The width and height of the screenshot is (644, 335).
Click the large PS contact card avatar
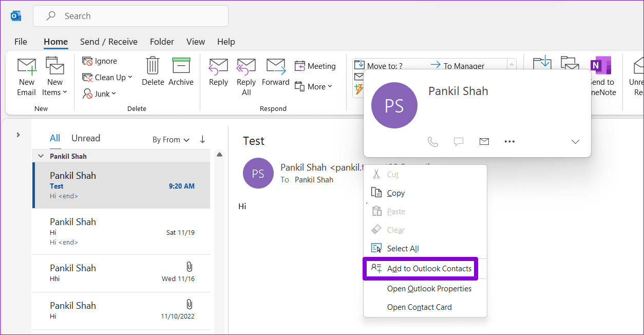[x=394, y=105]
